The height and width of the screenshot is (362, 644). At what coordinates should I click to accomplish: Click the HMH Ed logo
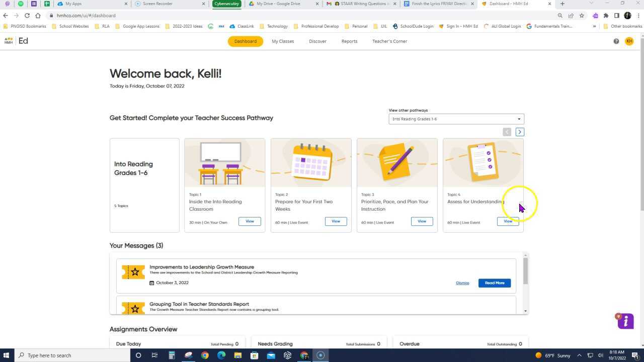click(x=15, y=41)
